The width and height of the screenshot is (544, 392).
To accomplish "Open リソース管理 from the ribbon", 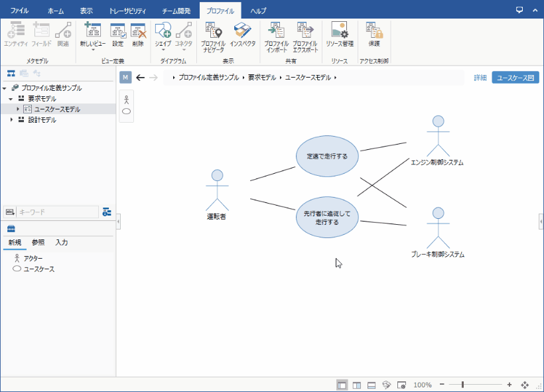I will 340,36.
